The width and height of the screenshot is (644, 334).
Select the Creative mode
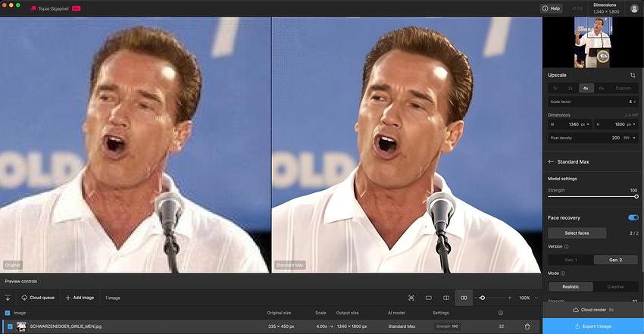coord(615,286)
